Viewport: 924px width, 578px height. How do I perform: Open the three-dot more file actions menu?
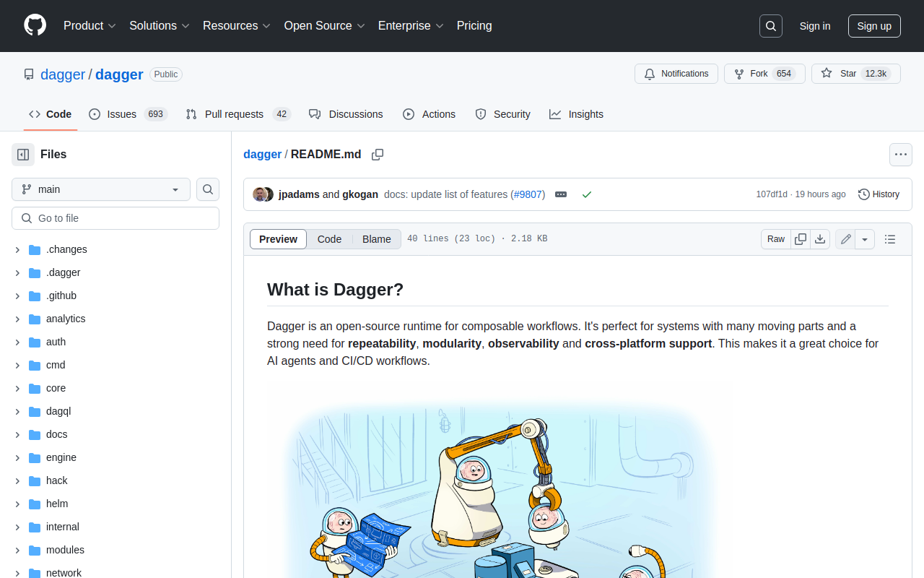point(900,154)
